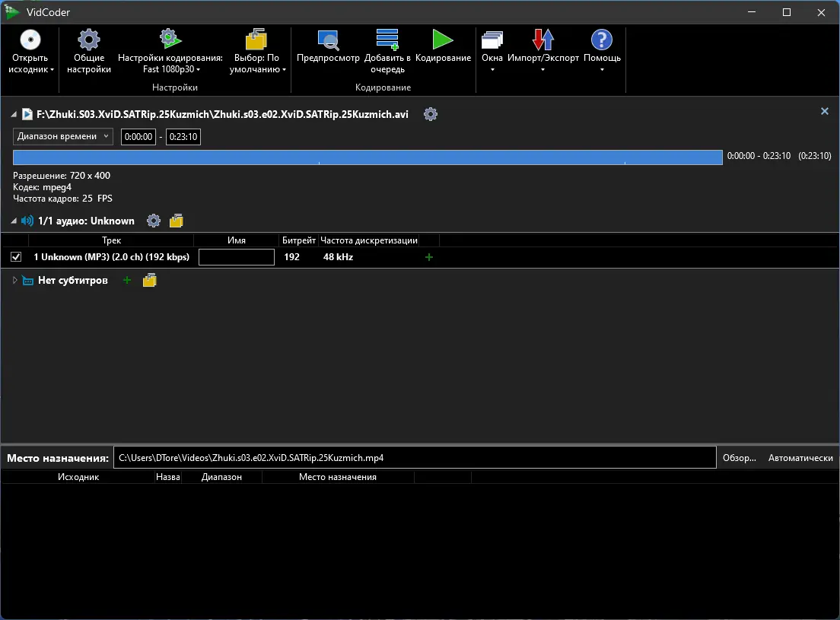Screen dimensions: 840x620
Task: Click Обзор... browse button
Action: [740, 458]
